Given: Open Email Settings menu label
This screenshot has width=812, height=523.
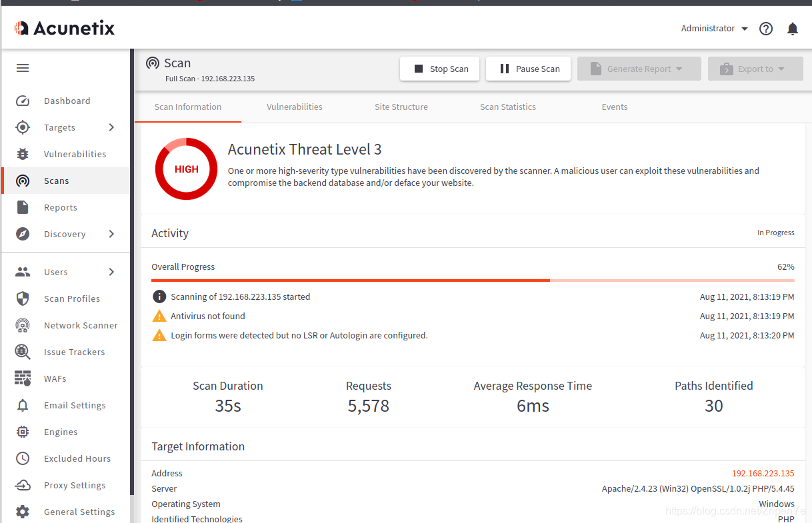Looking at the screenshot, I should pyautogui.click(x=75, y=405).
